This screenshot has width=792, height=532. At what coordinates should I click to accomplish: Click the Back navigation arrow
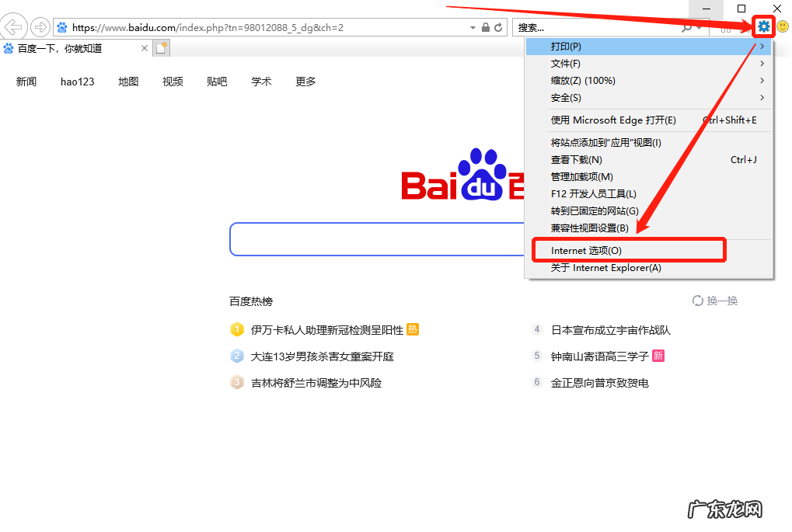tap(14, 26)
